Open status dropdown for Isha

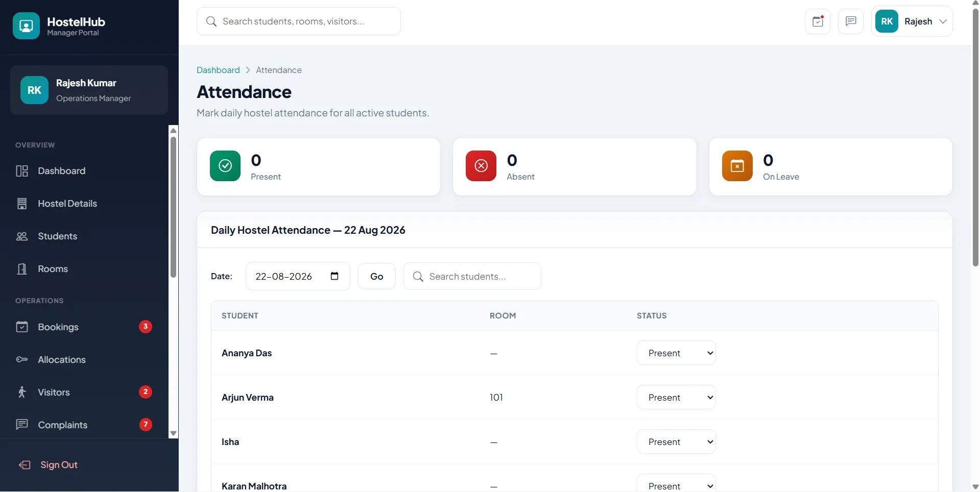tap(676, 442)
